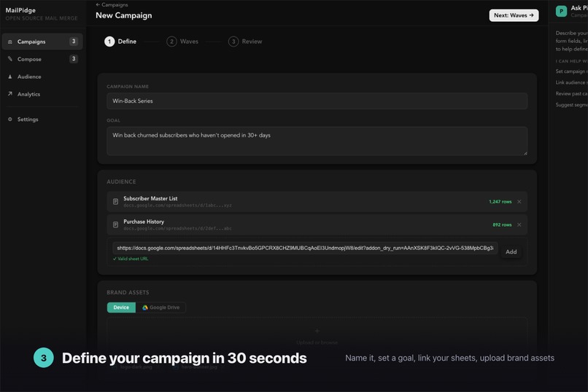The width and height of the screenshot is (588, 392).
Task: Click the 892 rows count
Action: pos(502,225)
